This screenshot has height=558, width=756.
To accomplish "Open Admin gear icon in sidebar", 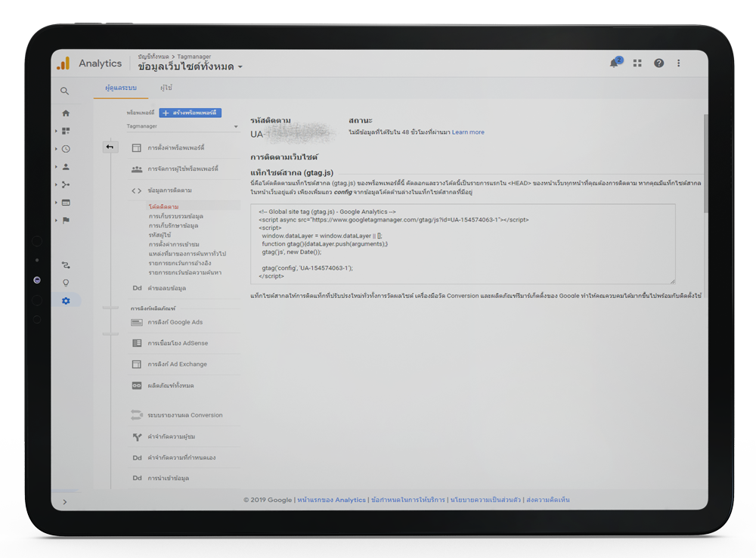I will click(x=66, y=301).
